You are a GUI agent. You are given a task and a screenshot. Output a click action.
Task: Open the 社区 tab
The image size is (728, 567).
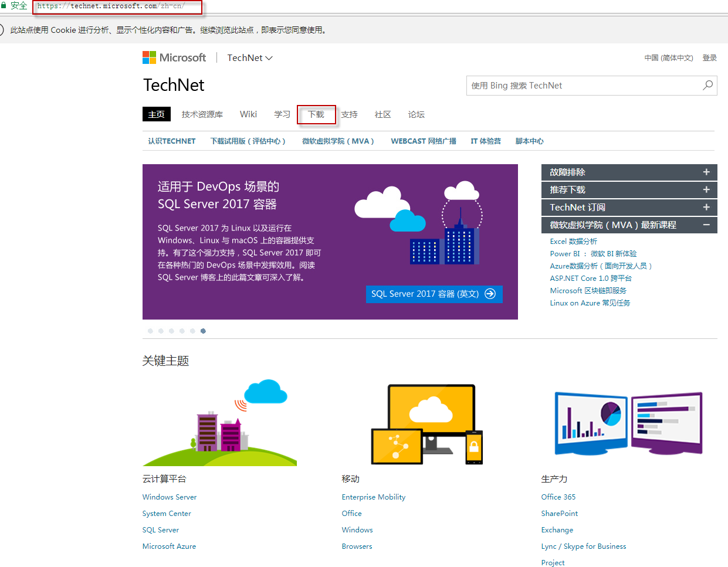[x=383, y=114]
